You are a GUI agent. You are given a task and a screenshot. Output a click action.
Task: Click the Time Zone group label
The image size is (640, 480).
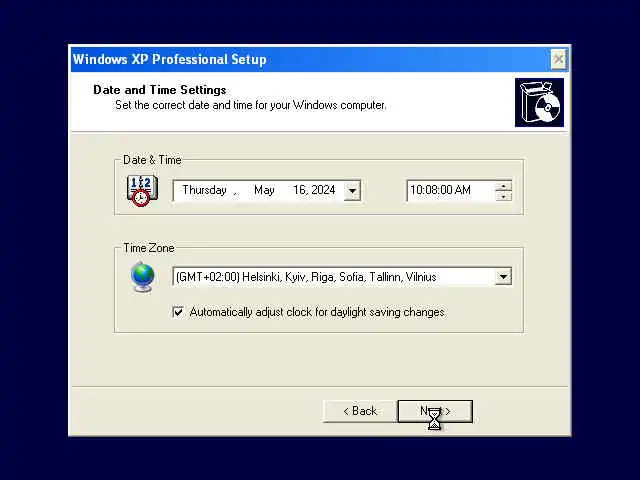[x=149, y=248]
